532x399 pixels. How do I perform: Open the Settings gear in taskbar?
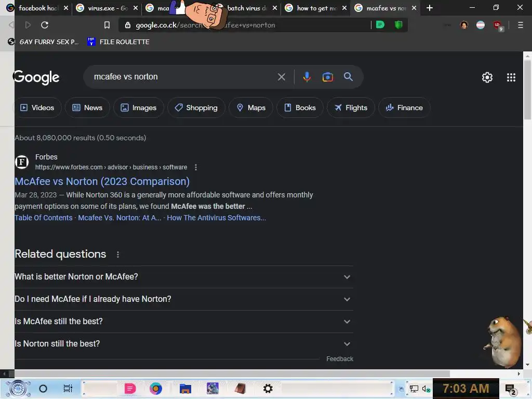click(x=268, y=389)
